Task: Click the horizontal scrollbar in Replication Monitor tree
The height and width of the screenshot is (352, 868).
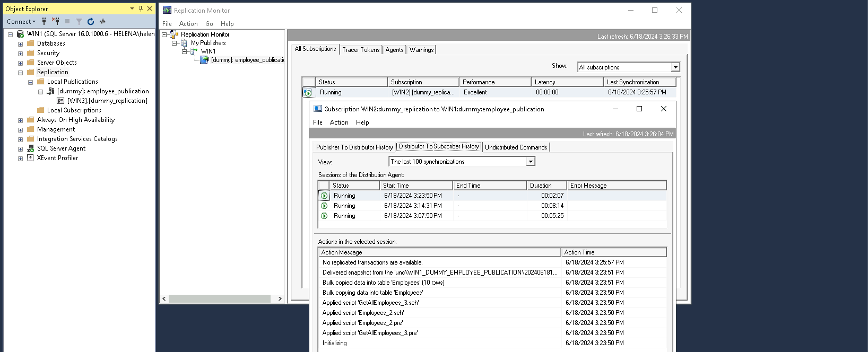Action: 220,299
